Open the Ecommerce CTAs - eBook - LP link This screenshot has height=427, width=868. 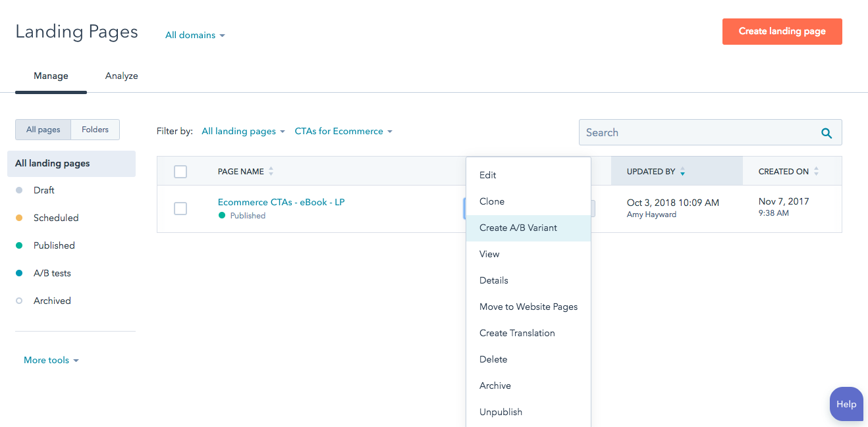pos(281,202)
